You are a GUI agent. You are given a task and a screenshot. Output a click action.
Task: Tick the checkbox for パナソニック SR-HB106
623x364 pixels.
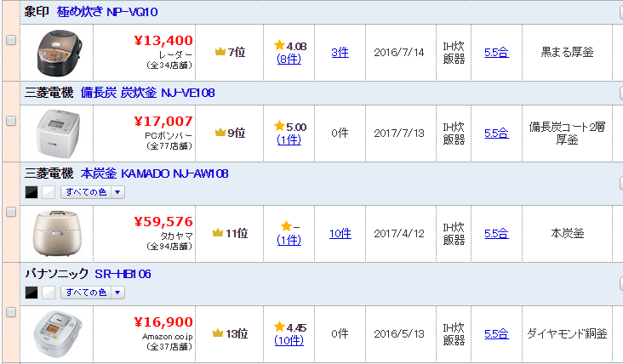coord(11,312)
